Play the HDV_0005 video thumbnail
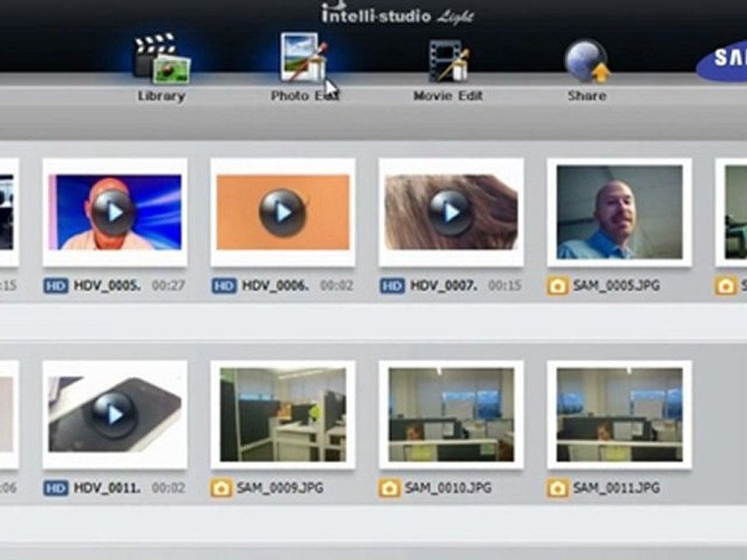 point(115,212)
